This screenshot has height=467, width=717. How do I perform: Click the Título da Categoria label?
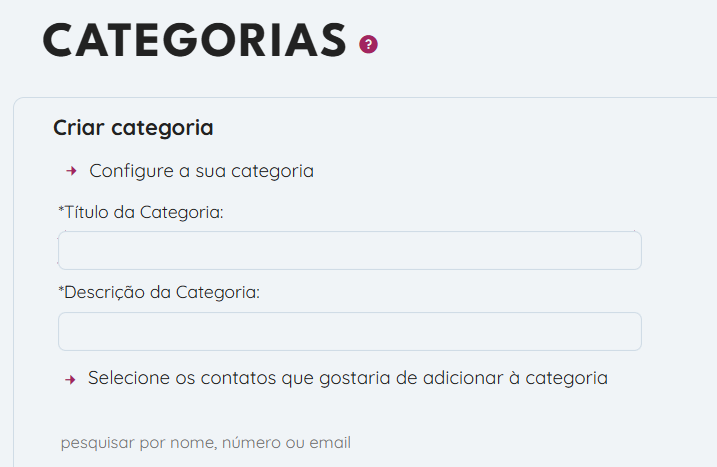click(x=144, y=212)
